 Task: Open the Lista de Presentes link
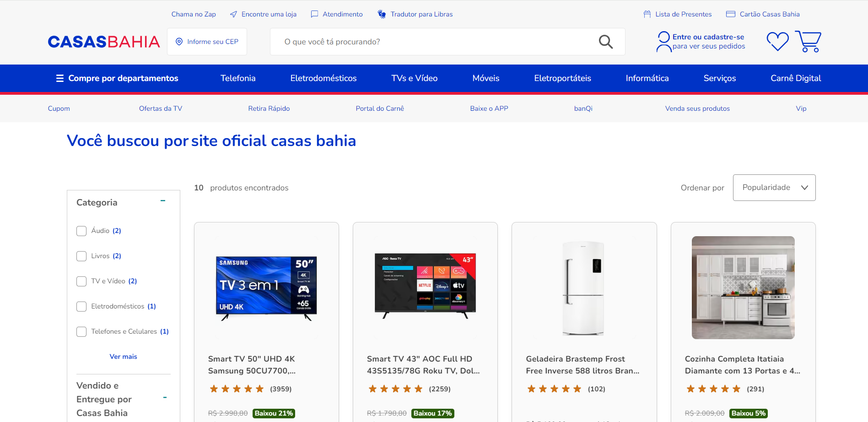pyautogui.click(x=684, y=14)
